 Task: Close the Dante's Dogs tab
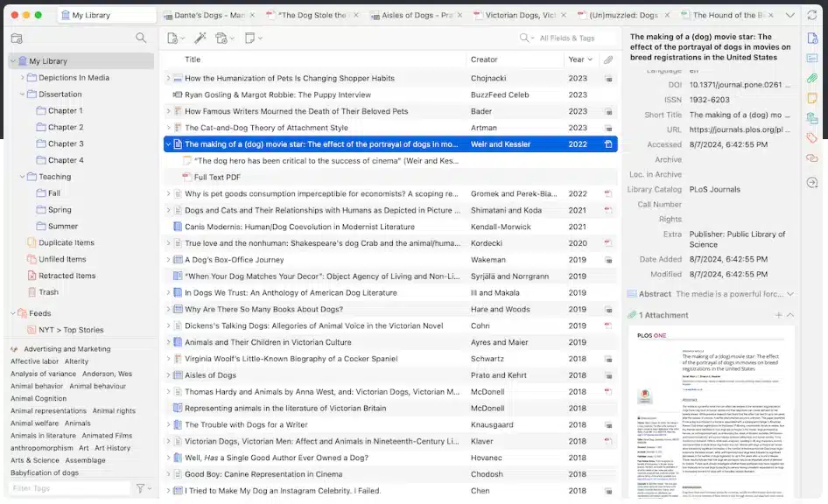[252, 15]
